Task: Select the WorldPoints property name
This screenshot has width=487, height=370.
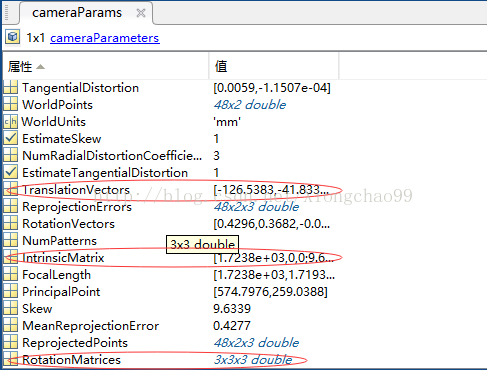Action: pos(57,105)
